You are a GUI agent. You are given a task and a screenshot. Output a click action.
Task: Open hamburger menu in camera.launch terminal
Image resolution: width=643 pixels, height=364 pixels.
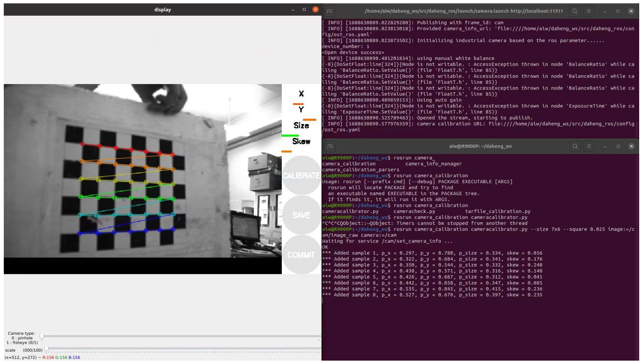589,11
